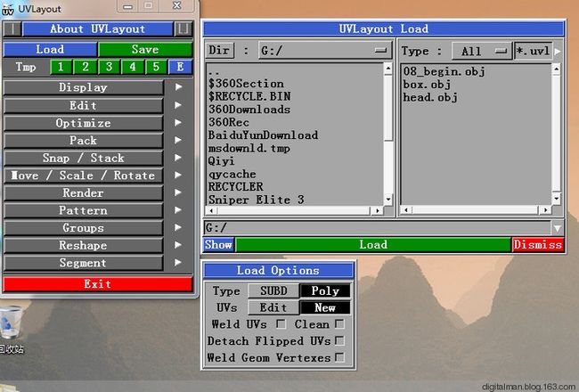Choose Edit for UVs option
The image size is (579, 392).
tap(273, 307)
